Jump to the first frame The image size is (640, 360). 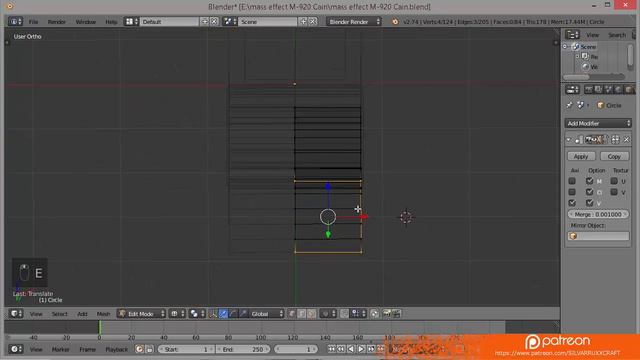click(331, 349)
